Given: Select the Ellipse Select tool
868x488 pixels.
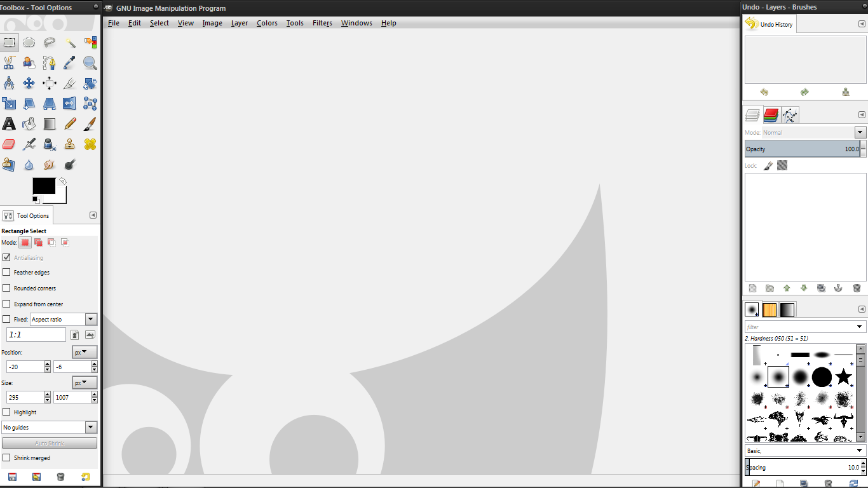Looking at the screenshot, I should pos(29,43).
